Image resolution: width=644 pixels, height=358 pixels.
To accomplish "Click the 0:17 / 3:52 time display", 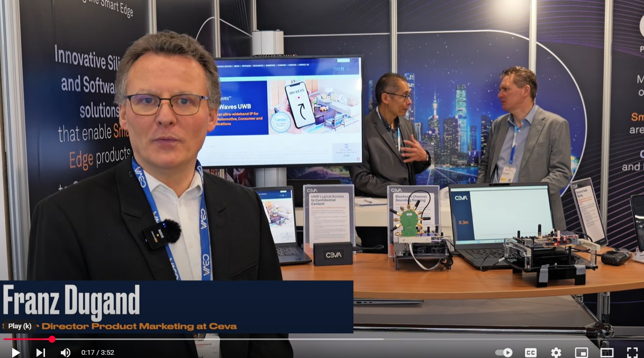I will 98,352.
